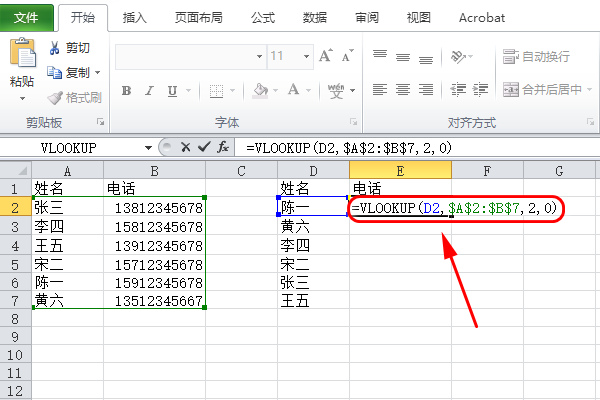Cancel the formula entry with the X icon
Viewport: 600px width, 400px height.
coord(185,147)
